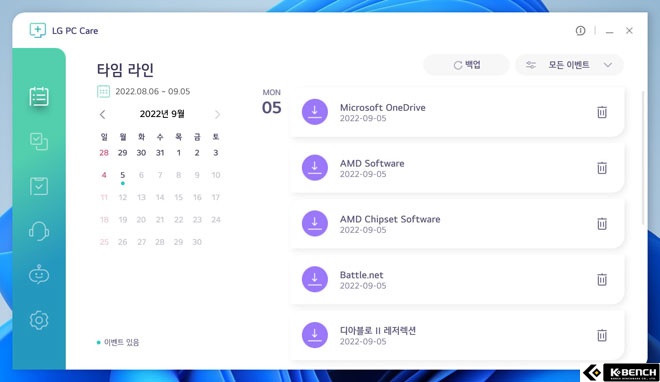The height and width of the screenshot is (382, 660).
Task: Click the AMD Chipset Software entry title
Action: 390,219
